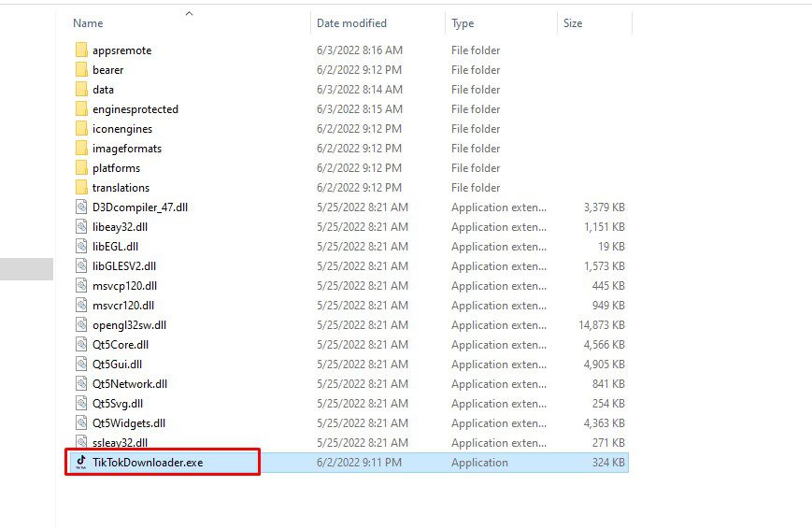
Task: Select the enginesprotected folder name
Action: [135, 109]
